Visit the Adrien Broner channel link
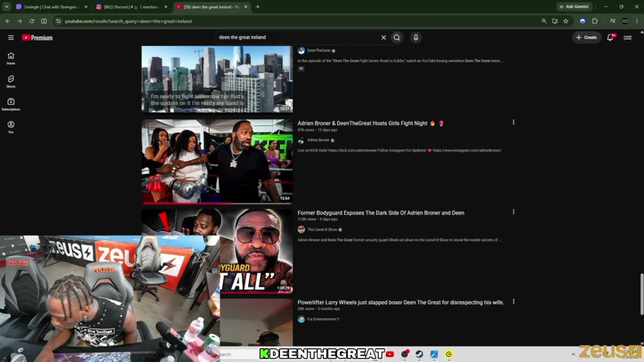Image resolution: width=644 pixels, height=362 pixels. (318, 140)
